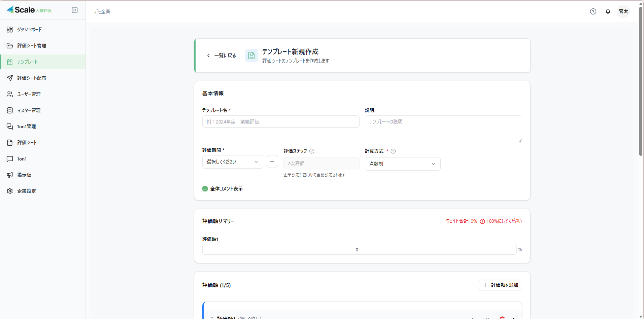Viewport: 644px width, 319px height.
Task: Open the help question mark icon
Action: [593, 11]
